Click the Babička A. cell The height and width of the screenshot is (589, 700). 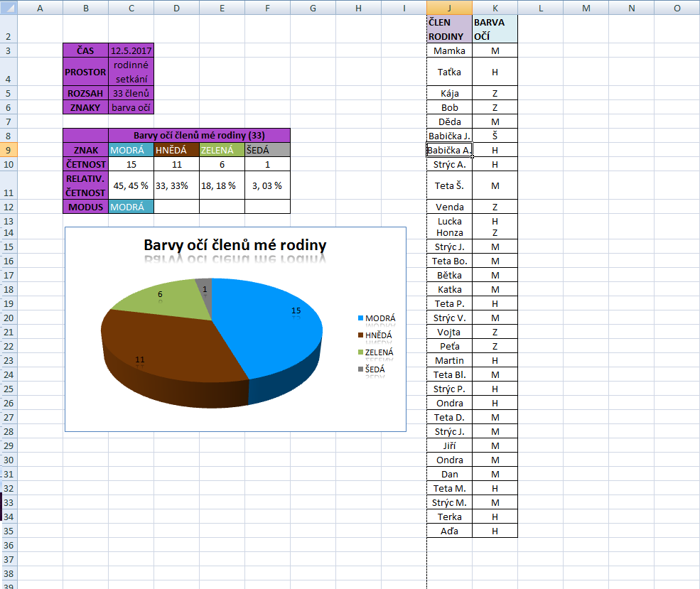click(x=449, y=150)
